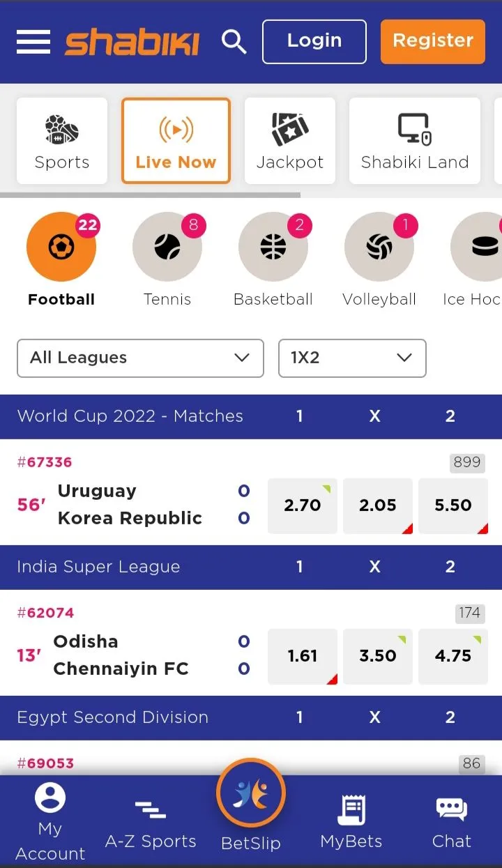Open the 1X2 market dropdown
Viewport: 502px width, 868px height.
[352, 358]
